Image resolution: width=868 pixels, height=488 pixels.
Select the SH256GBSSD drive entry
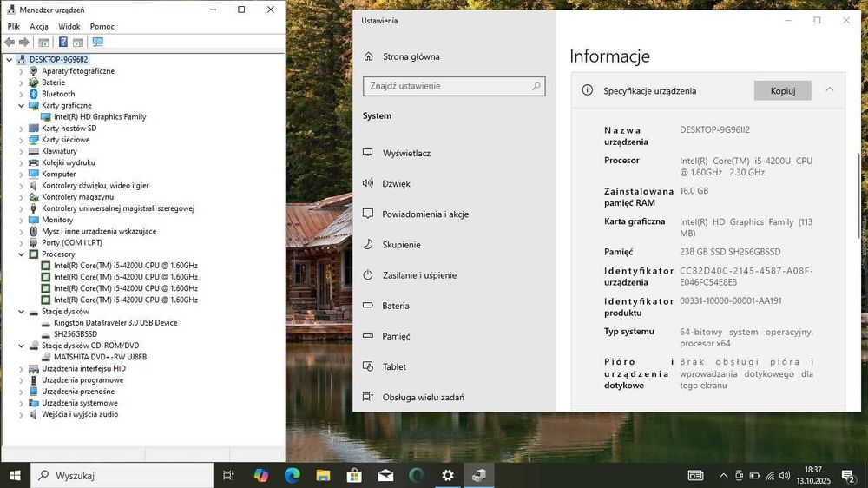click(x=76, y=334)
